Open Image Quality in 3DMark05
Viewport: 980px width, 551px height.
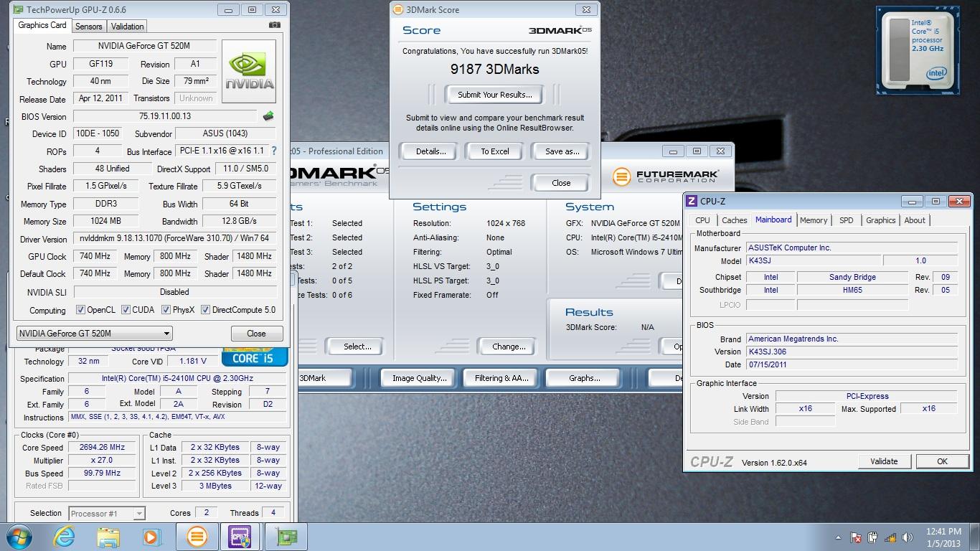[x=419, y=378]
